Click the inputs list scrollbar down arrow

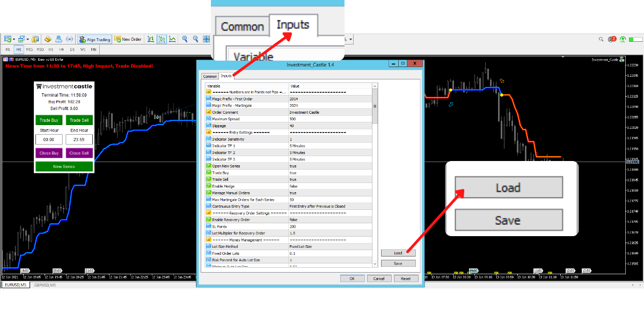tap(375, 264)
